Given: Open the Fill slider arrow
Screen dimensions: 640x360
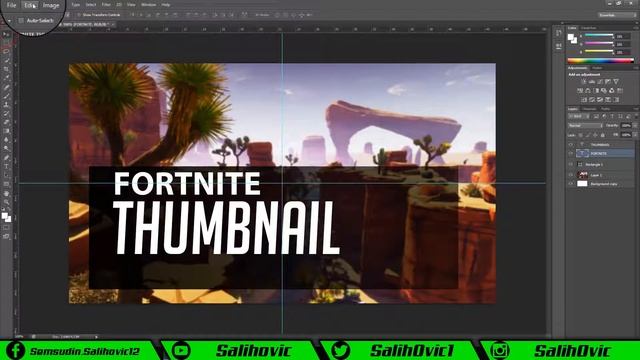Looking at the screenshot, I should [x=635, y=135].
